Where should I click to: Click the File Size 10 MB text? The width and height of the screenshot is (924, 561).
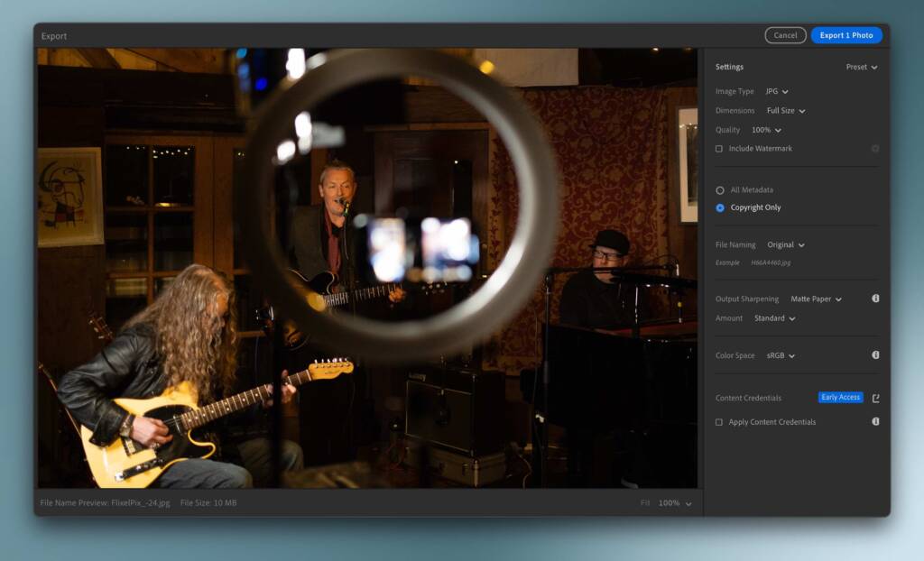pyautogui.click(x=208, y=503)
